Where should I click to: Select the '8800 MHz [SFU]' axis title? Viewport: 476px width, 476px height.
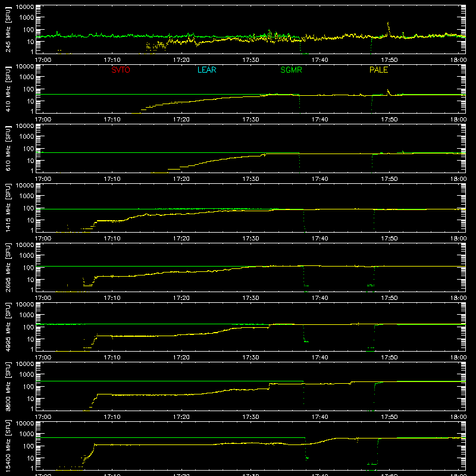(x=8, y=386)
